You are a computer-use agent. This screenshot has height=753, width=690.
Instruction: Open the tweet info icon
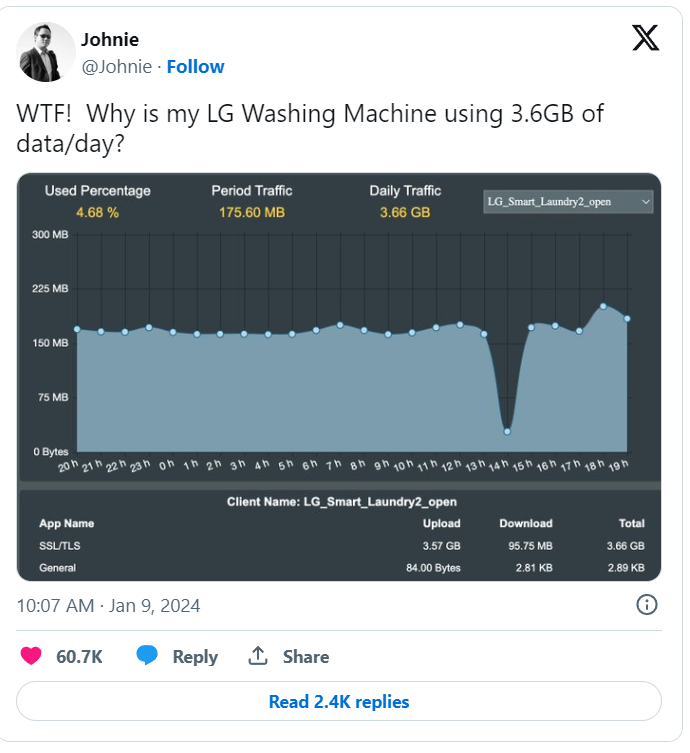[647, 604]
